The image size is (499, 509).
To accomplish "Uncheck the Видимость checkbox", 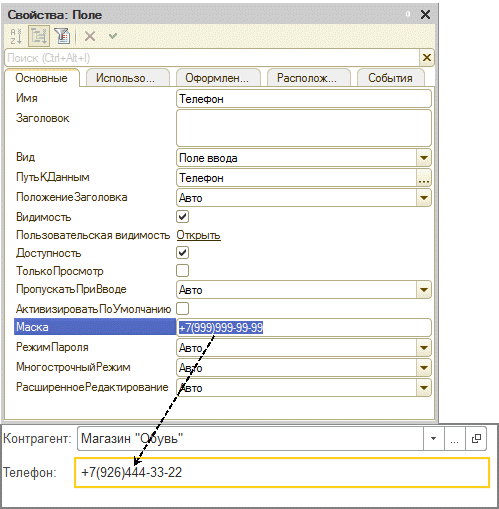I will [182, 217].
